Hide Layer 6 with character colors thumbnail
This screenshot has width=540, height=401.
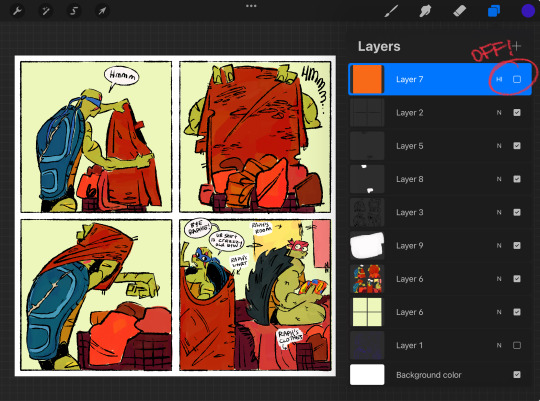[517, 278]
